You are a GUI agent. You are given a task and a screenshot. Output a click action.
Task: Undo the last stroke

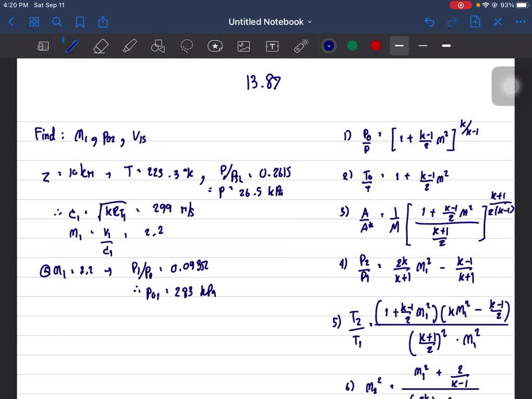click(x=429, y=22)
